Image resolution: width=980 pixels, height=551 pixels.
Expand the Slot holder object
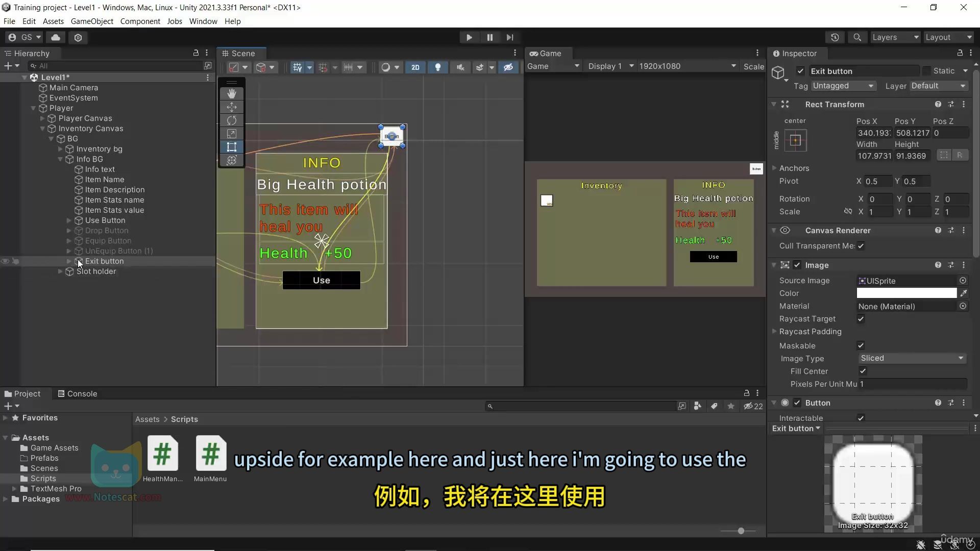coord(60,271)
